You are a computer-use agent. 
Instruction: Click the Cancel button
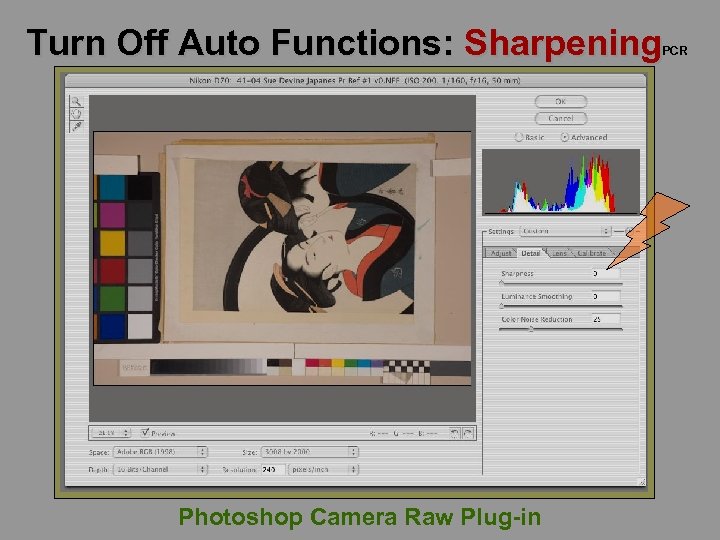(x=561, y=118)
